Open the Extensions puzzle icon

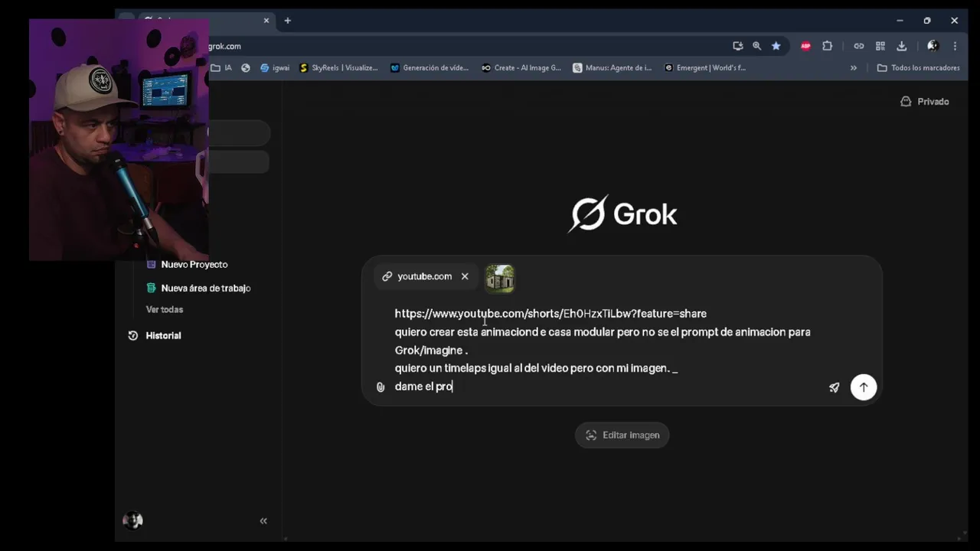(x=827, y=46)
